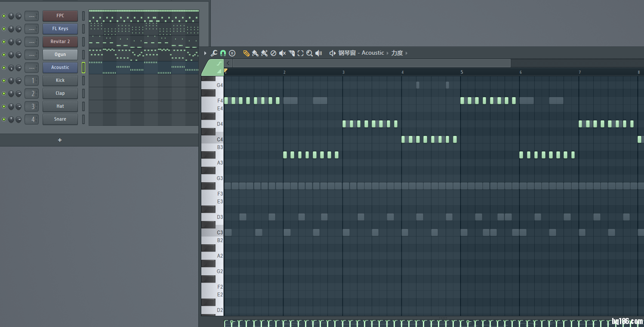Click the speaker icon before 钢琴窗 title

pos(333,53)
